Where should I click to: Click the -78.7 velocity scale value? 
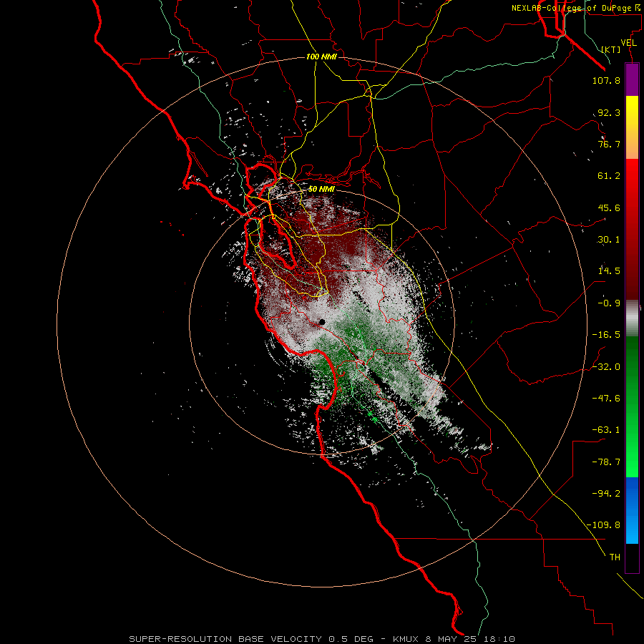tap(606, 462)
